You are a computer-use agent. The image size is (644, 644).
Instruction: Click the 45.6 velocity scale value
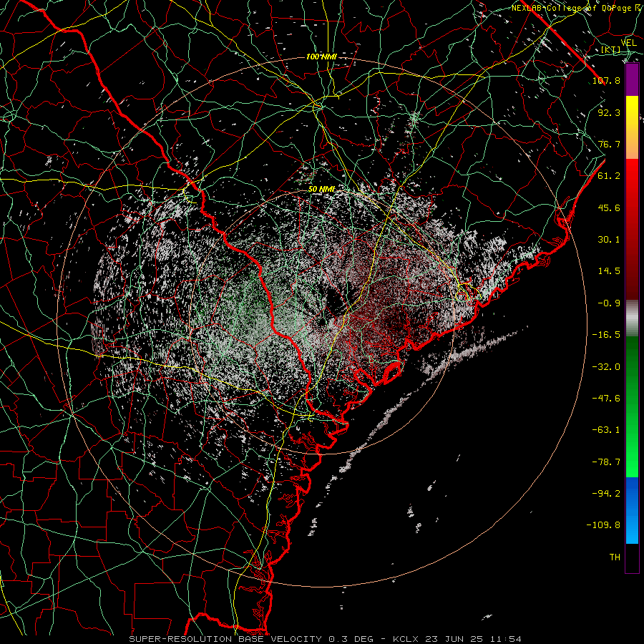click(x=609, y=208)
